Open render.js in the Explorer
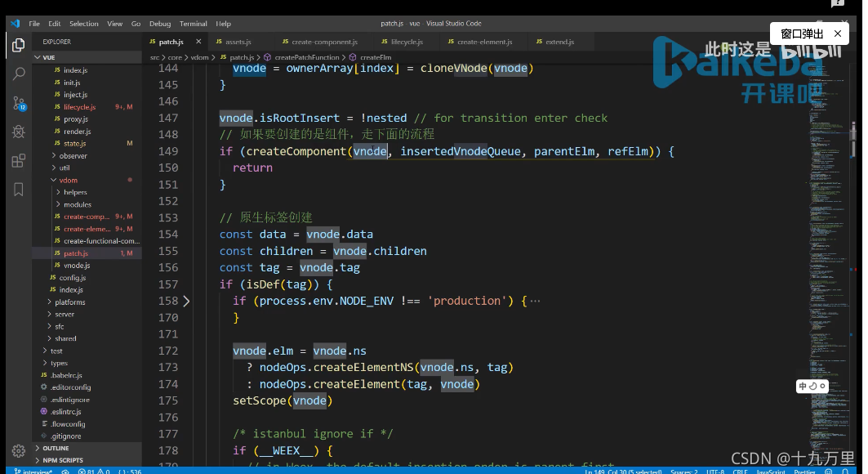Image resolution: width=868 pixels, height=474 pixels. 77,132
